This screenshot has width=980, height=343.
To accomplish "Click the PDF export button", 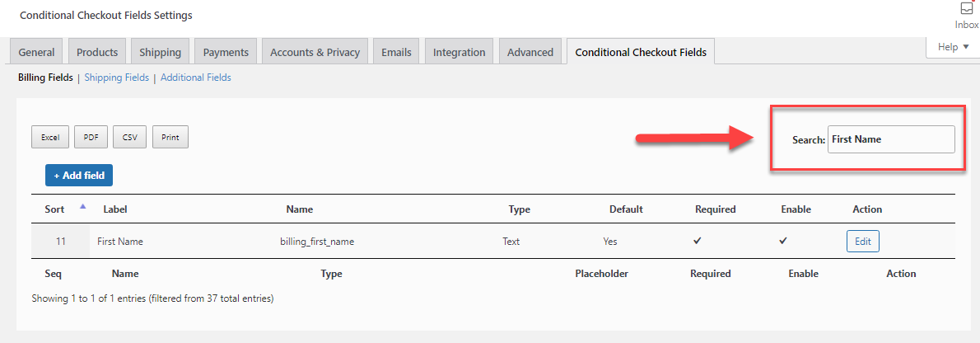I will click(91, 137).
